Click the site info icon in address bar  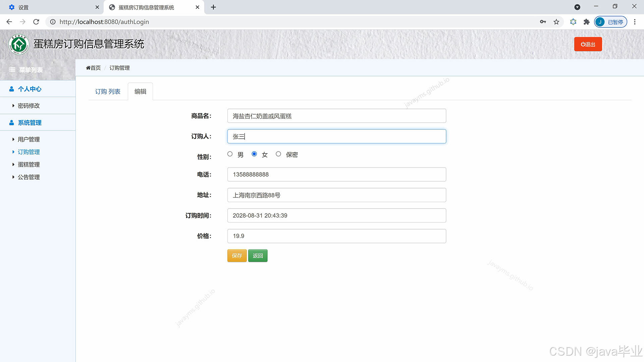coord(53,22)
